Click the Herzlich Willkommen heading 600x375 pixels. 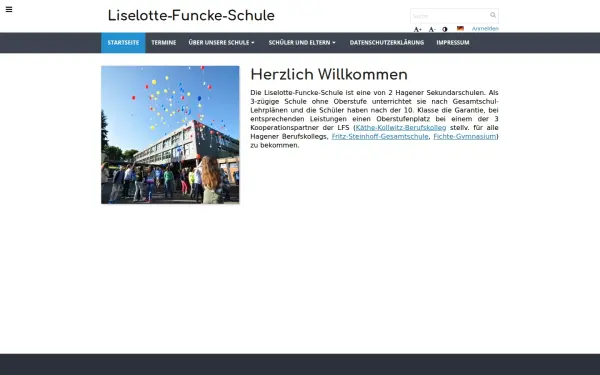click(x=329, y=74)
